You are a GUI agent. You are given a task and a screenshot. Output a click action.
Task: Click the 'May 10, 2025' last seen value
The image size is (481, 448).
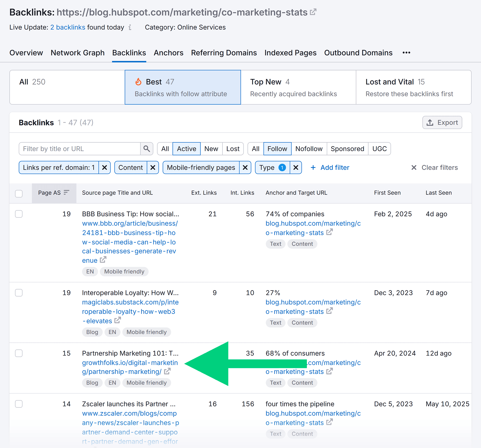coord(447,404)
